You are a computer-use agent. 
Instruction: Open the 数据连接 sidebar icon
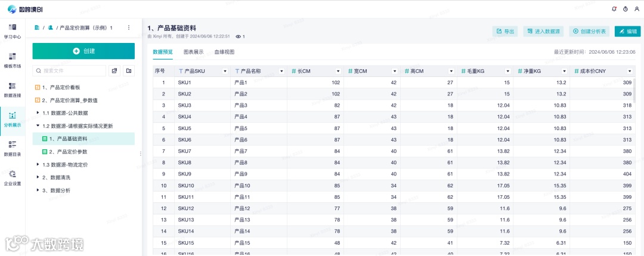13,86
